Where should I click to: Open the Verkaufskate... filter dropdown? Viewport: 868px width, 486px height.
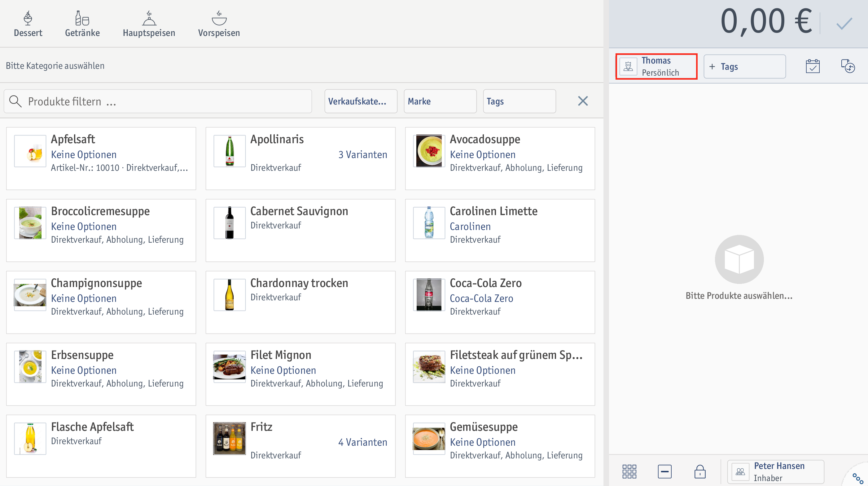point(361,101)
